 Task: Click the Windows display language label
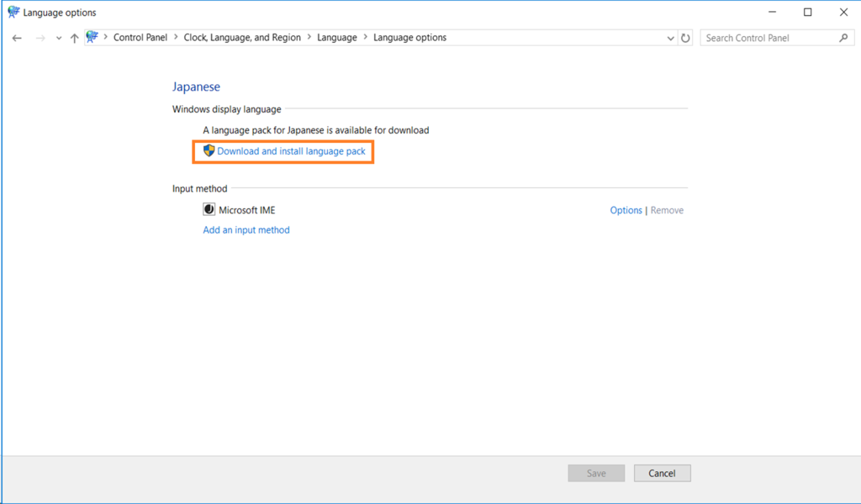(226, 109)
